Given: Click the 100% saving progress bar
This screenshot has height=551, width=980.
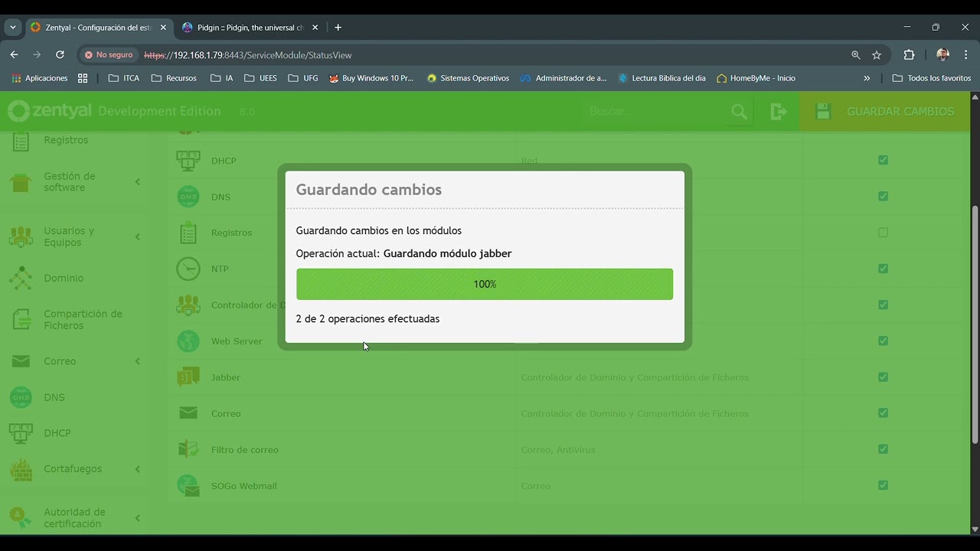Looking at the screenshot, I should [485, 284].
